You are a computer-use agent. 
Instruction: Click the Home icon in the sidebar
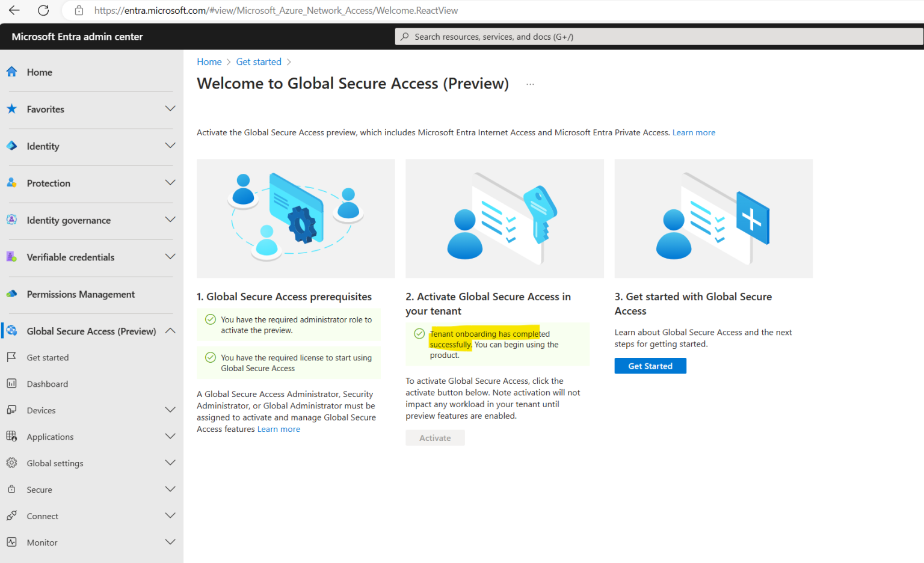(11, 72)
